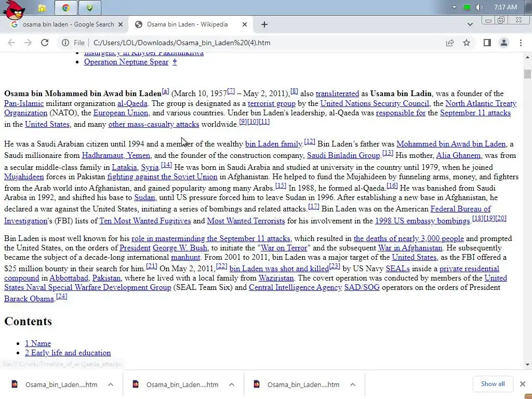Open Most Wanted Terrorists link

[246, 221]
